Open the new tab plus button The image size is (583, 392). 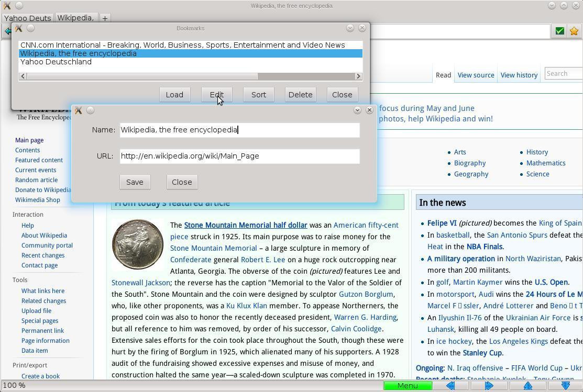(105, 18)
